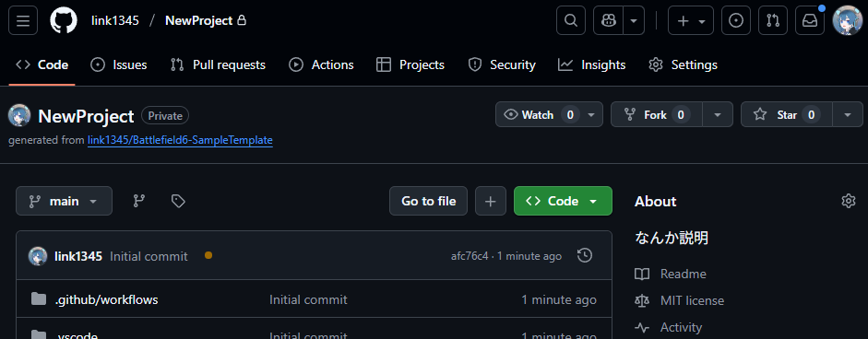This screenshot has width=868, height=339.
Task: Star the NewProject repository
Action: tap(786, 114)
